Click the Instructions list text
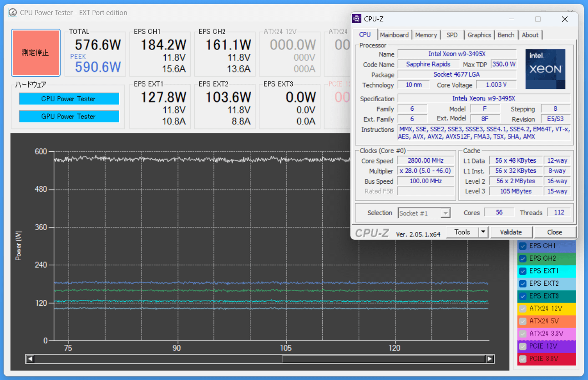 coord(484,133)
